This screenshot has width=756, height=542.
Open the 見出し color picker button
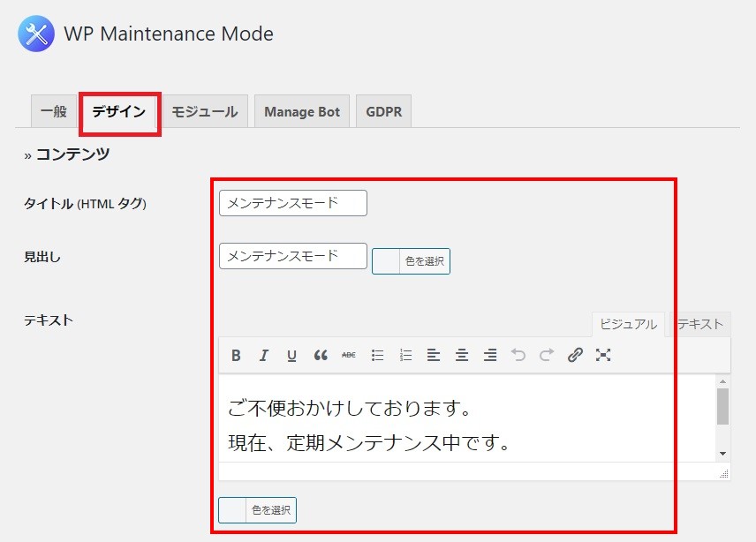[x=411, y=261]
